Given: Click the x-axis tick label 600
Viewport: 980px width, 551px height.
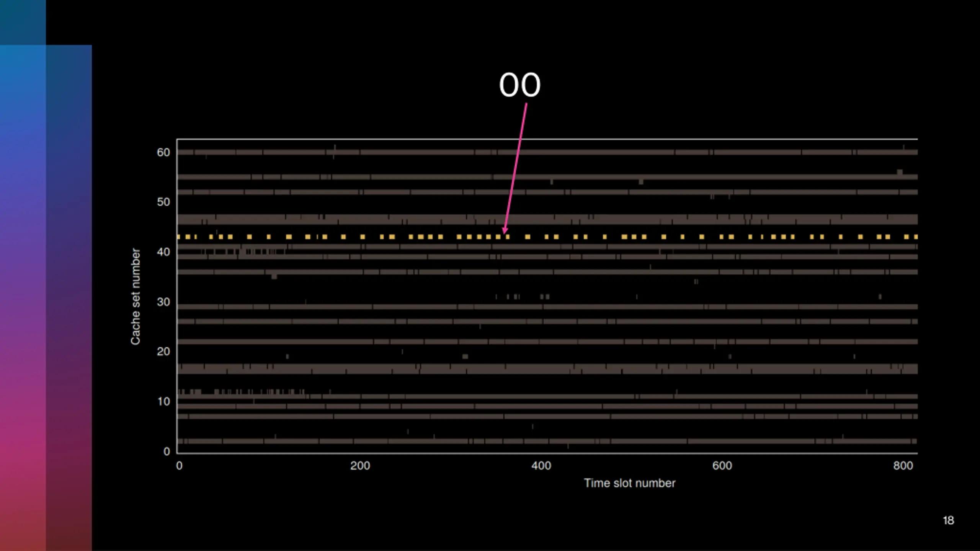Looking at the screenshot, I should [722, 466].
